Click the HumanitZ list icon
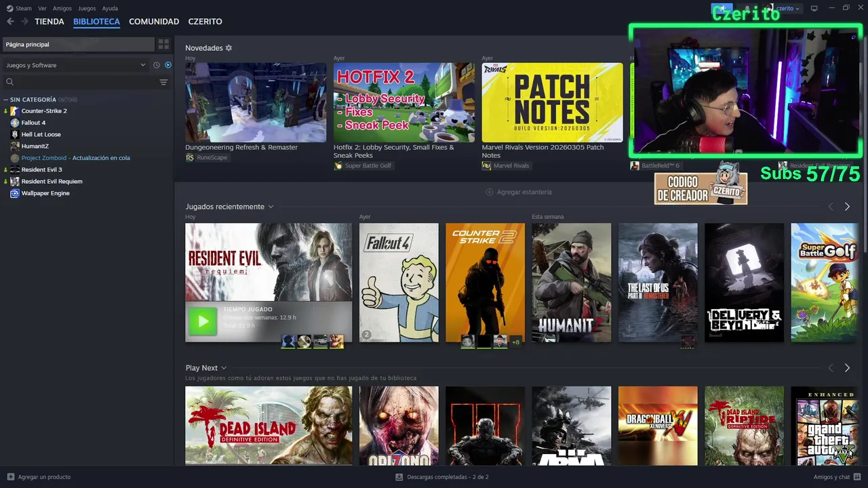868x488 pixels. point(15,146)
